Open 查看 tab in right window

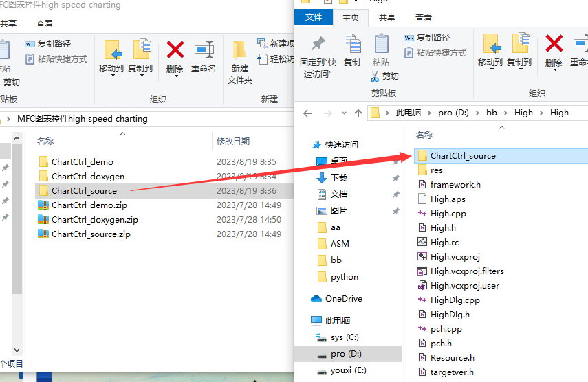point(424,18)
